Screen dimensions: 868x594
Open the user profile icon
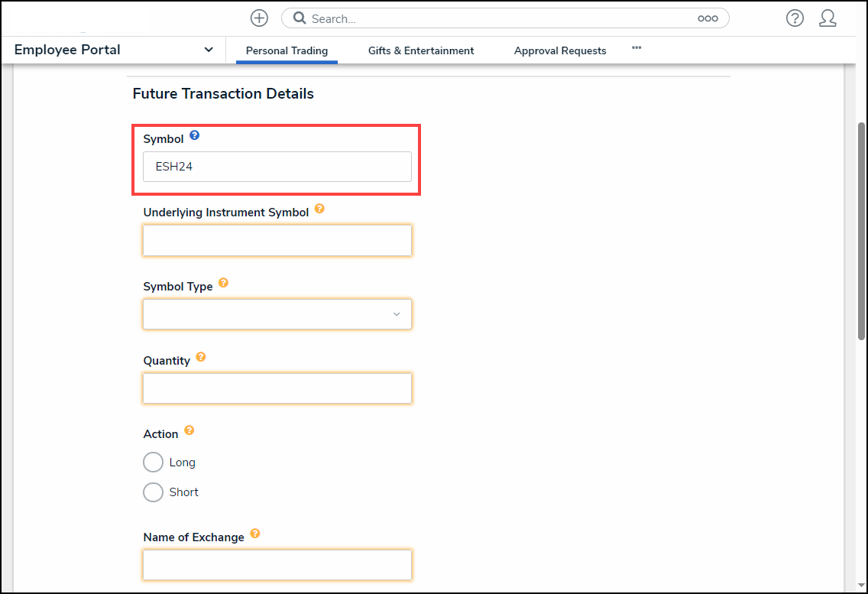tap(828, 18)
